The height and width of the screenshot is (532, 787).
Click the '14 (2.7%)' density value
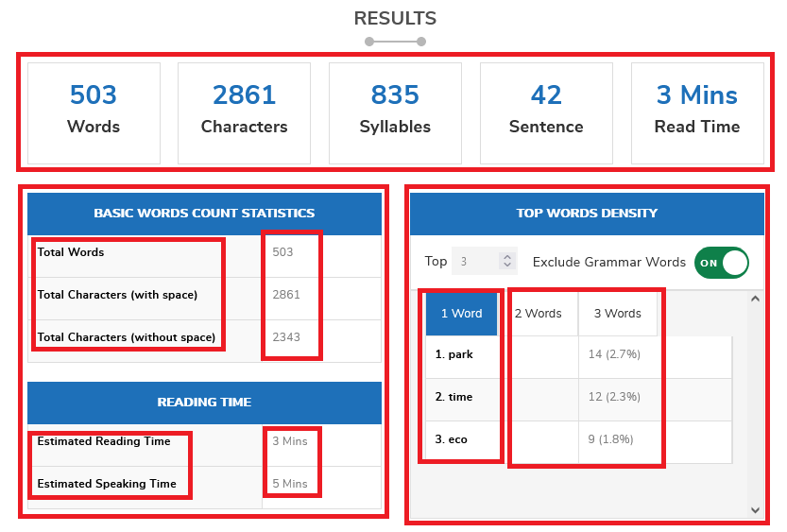click(x=614, y=354)
